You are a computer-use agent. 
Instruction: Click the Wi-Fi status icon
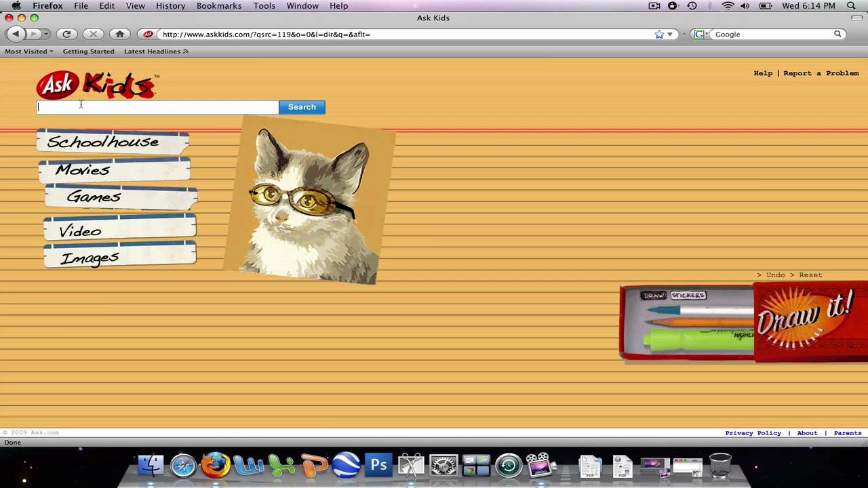pos(728,6)
